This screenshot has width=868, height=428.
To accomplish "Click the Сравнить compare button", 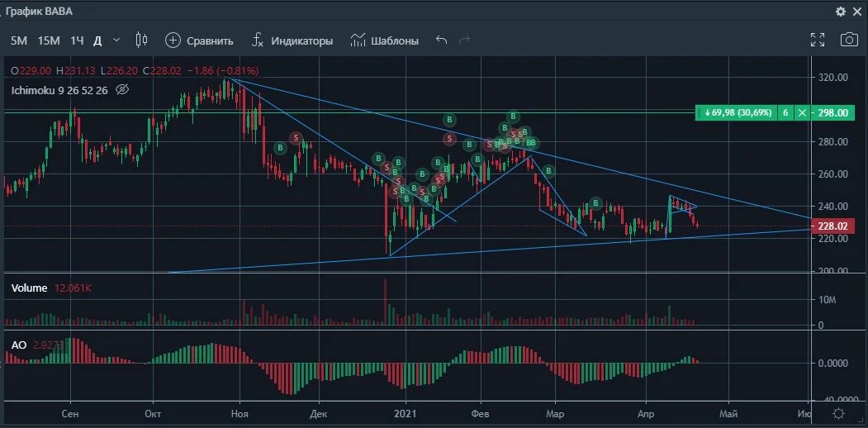I will [x=199, y=40].
